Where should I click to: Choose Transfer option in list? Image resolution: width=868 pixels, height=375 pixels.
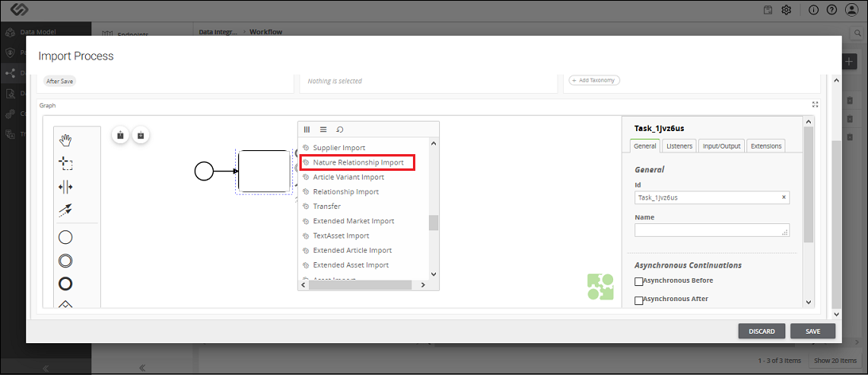pos(326,206)
